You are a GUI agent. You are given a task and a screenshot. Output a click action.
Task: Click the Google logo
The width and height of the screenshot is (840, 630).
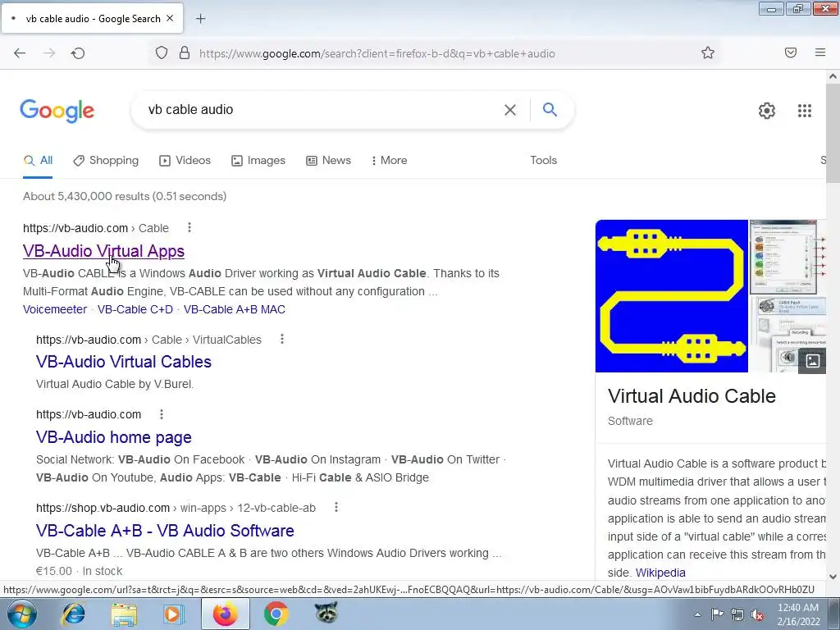click(x=57, y=111)
